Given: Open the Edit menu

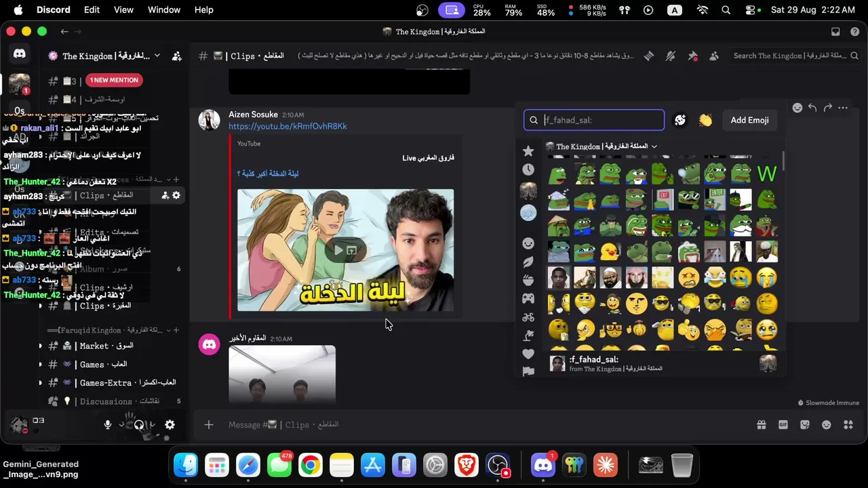Looking at the screenshot, I should [92, 10].
